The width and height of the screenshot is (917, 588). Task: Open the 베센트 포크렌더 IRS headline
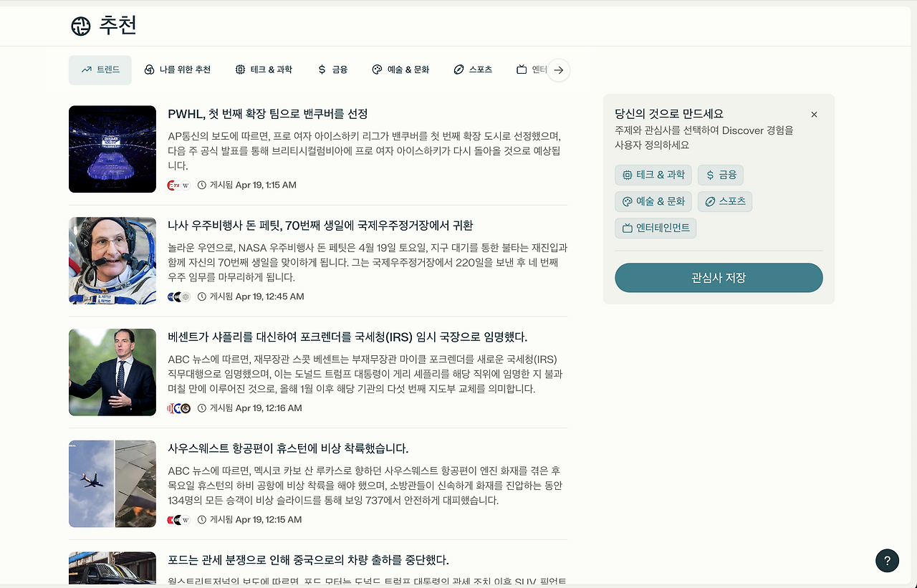[x=347, y=337]
